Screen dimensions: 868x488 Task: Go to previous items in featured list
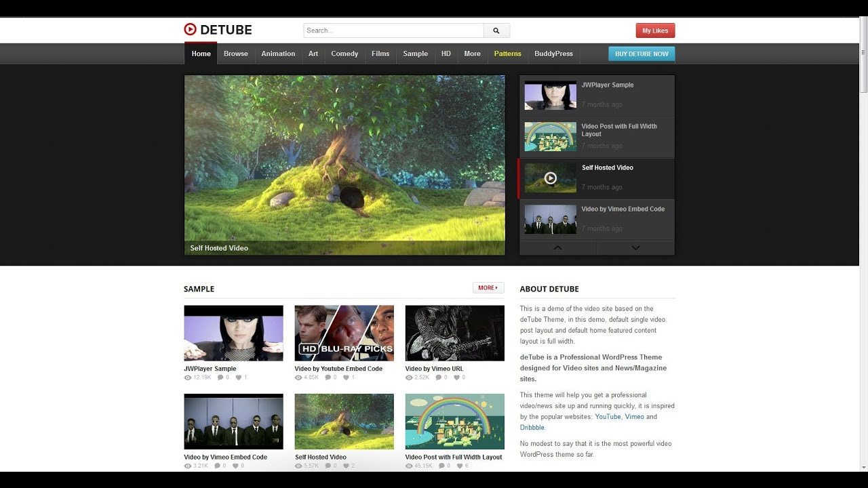point(557,248)
